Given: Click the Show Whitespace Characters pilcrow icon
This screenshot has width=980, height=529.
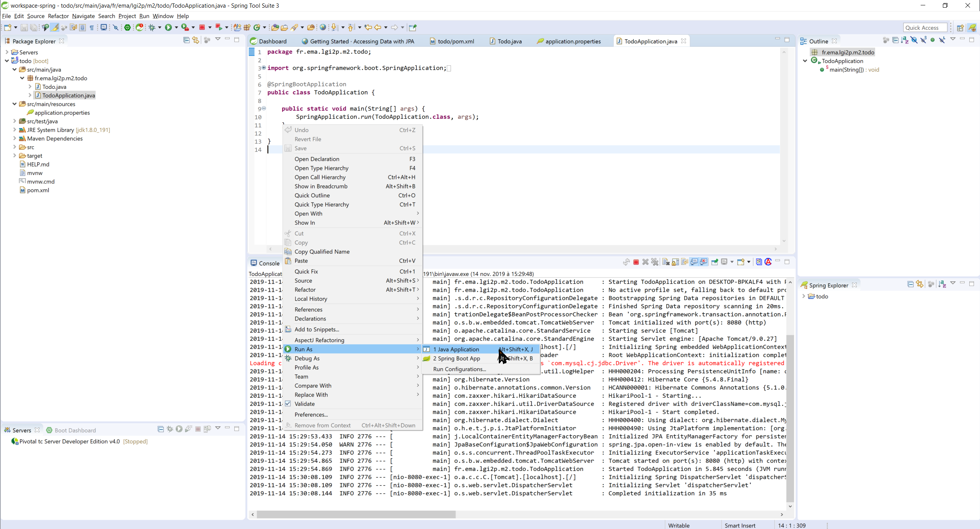Looking at the screenshot, I should coord(92,28).
